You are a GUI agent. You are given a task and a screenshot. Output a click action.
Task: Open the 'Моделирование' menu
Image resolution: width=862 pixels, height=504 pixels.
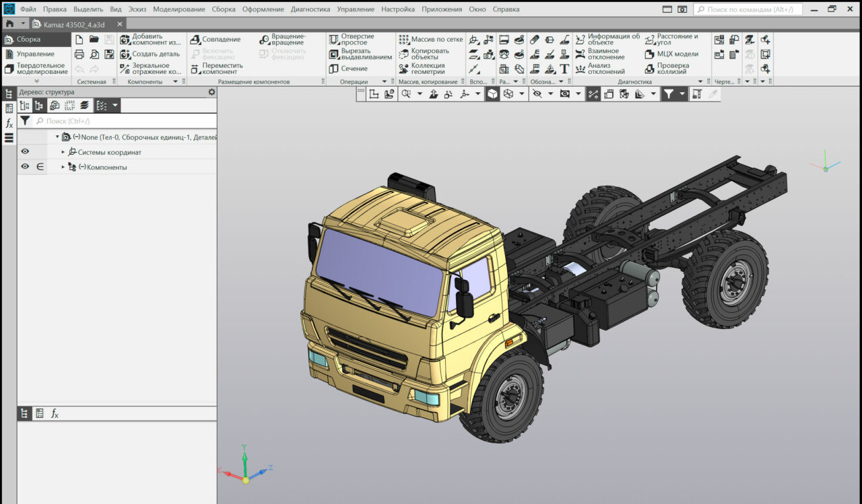click(x=178, y=9)
